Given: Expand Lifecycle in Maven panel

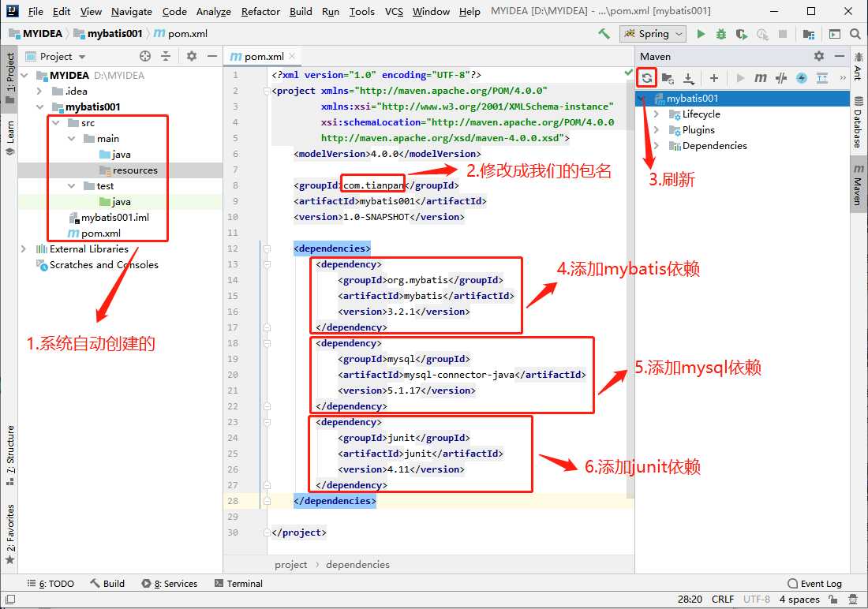Looking at the screenshot, I should (x=657, y=114).
